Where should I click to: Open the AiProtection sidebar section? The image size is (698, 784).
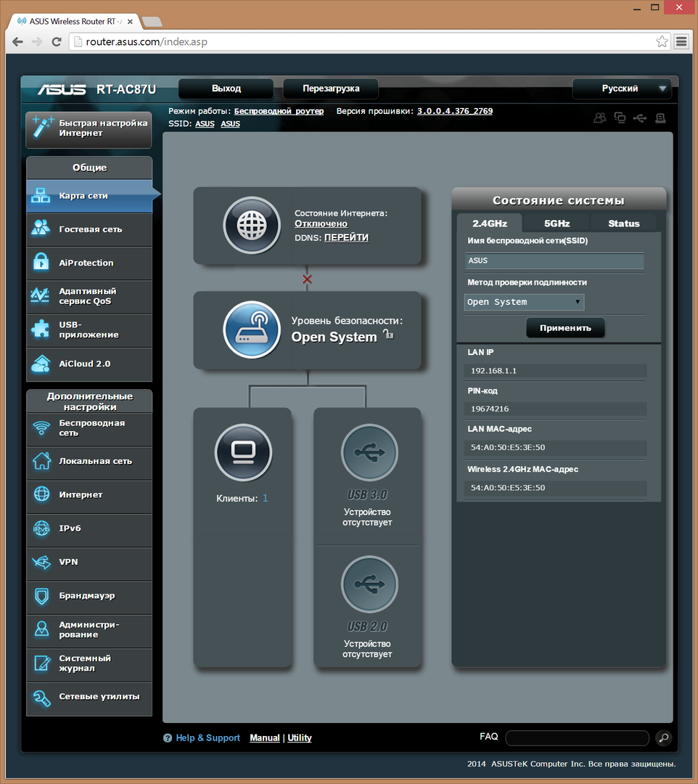click(x=89, y=263)
